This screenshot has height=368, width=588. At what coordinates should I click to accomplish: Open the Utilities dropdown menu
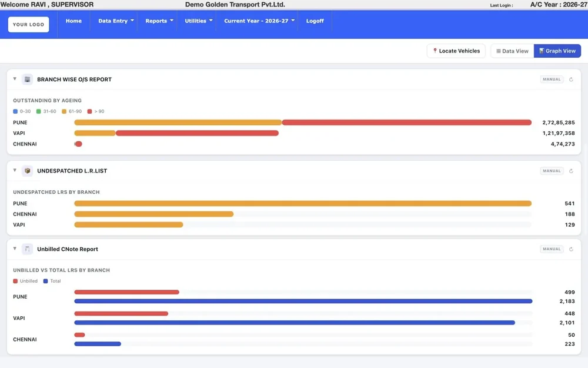(x=198, y=21)
